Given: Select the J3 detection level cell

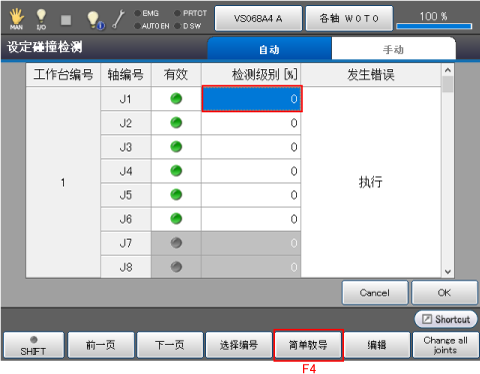Looking at the screenshot, I should 251,147.
